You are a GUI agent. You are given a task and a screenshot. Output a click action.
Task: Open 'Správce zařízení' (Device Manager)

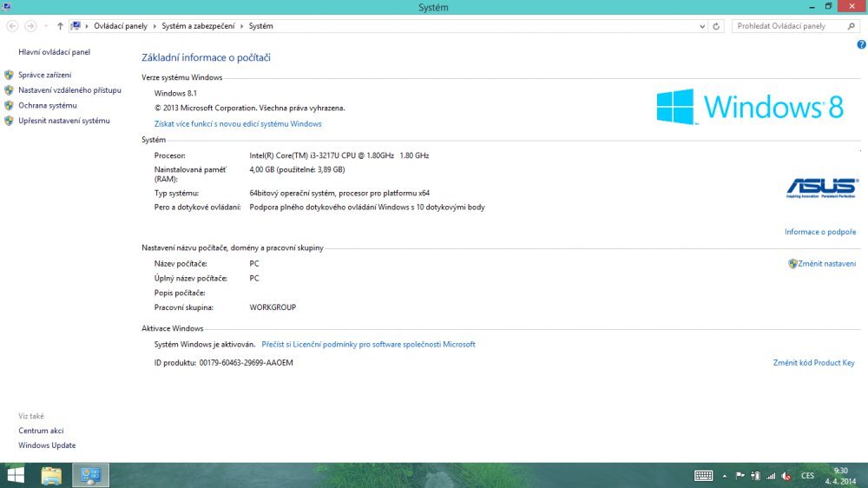(x=45, y=75)
